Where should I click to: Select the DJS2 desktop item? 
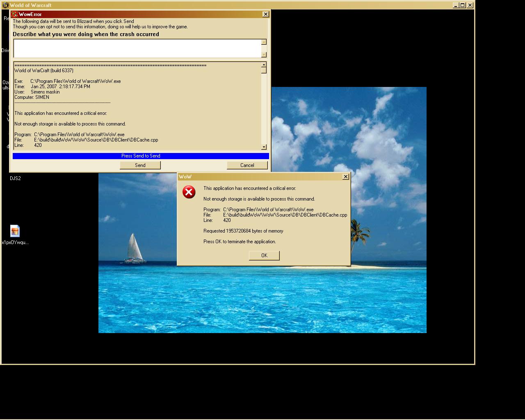(15, 178)
